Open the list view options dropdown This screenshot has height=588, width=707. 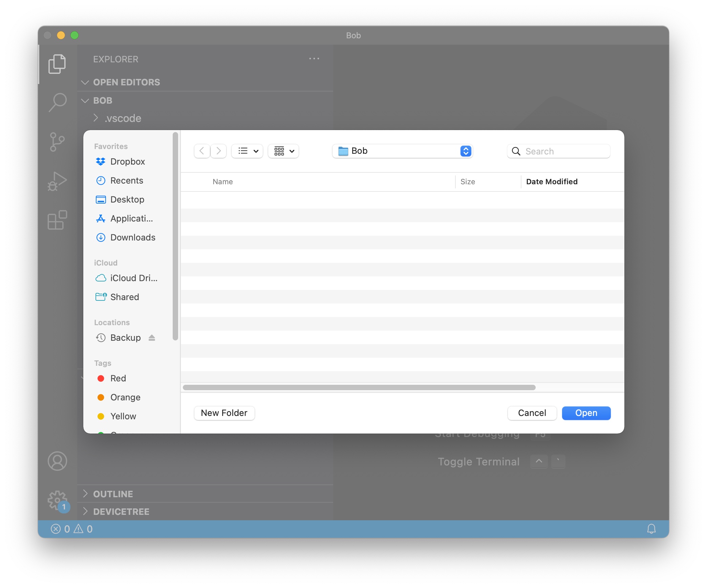click(x=248, y=151)
